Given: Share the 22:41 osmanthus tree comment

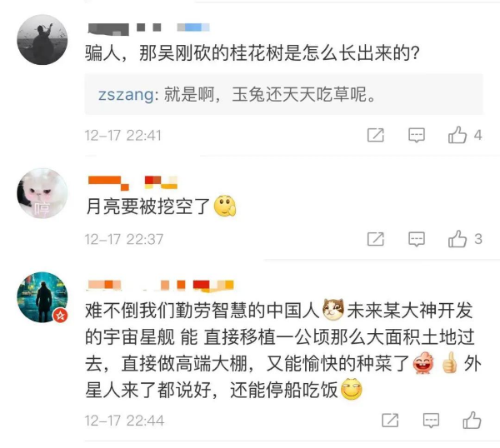Looking at the screenshot, I should point(375,135).
